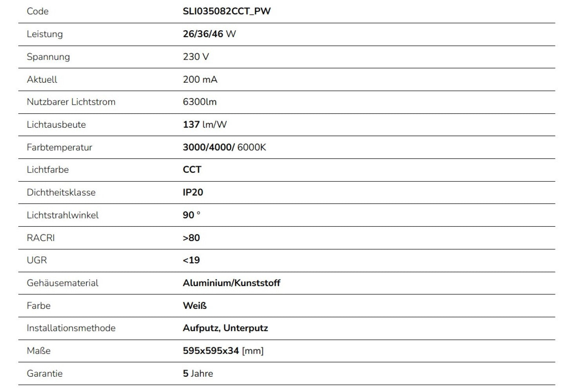Click the IP20 protection class value
The image size is (581, 392).
point(193,192)
